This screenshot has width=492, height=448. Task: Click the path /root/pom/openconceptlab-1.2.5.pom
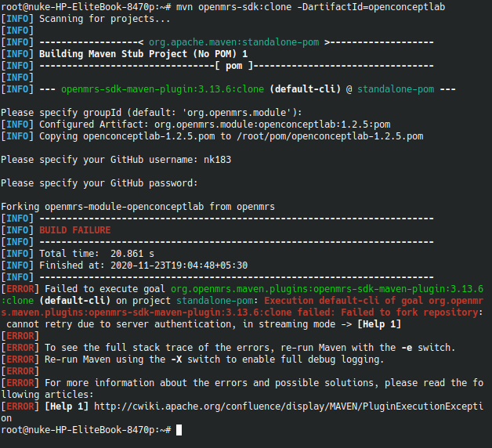330,136
